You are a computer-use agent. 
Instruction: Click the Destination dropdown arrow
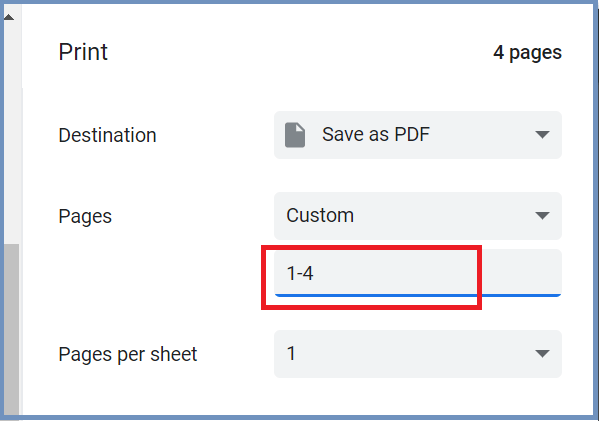[x=542, y=134]
